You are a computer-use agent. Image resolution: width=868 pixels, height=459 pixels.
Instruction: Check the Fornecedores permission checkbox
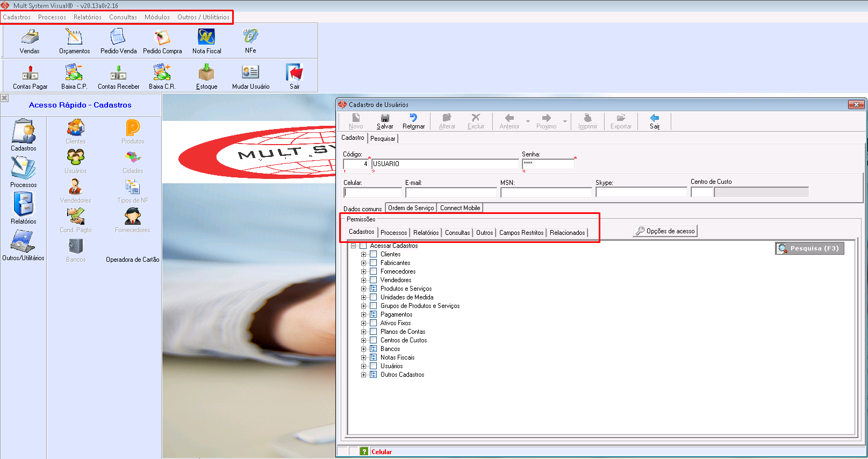click(374, 271)
